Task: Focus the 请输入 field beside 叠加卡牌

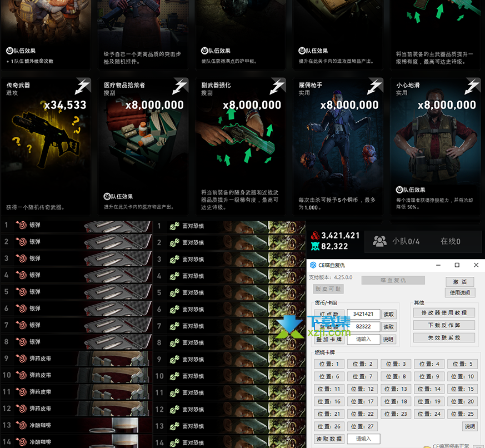Action: [363, 339]
